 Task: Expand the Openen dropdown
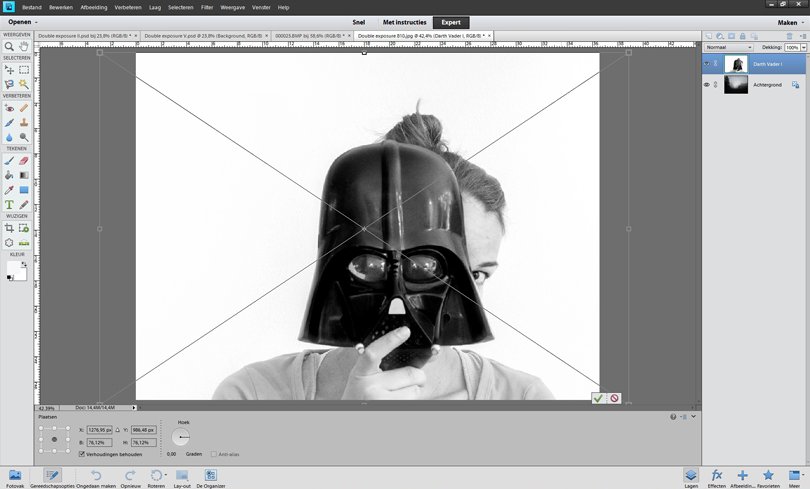[23, 22]
